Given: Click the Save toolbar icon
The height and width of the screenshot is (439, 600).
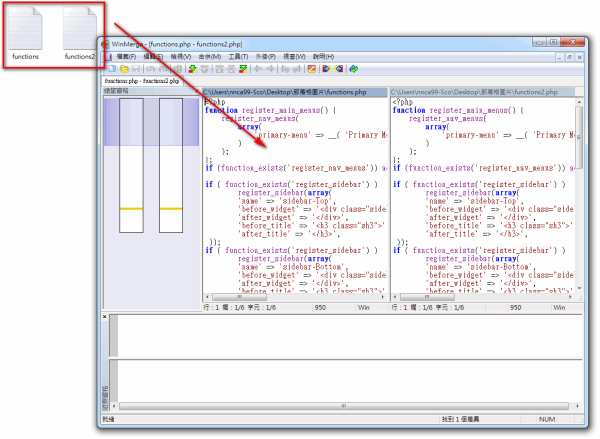Looking at the screenshot, I should (134, 69).
